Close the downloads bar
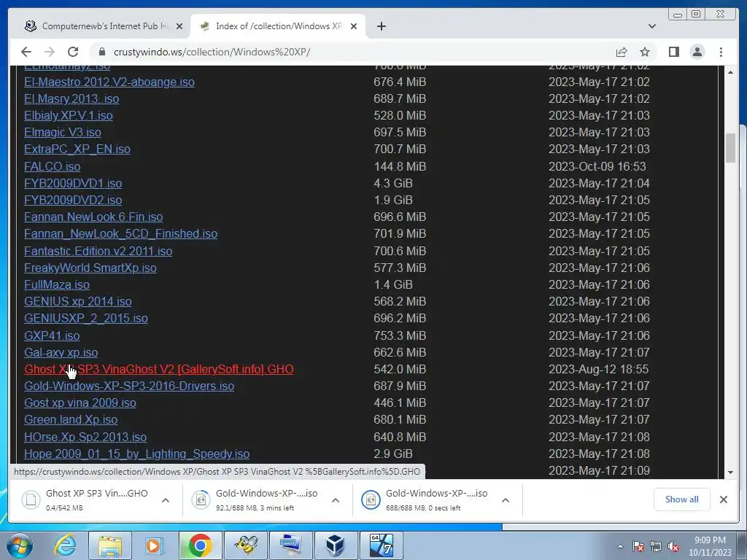 (x=723, y=499)
